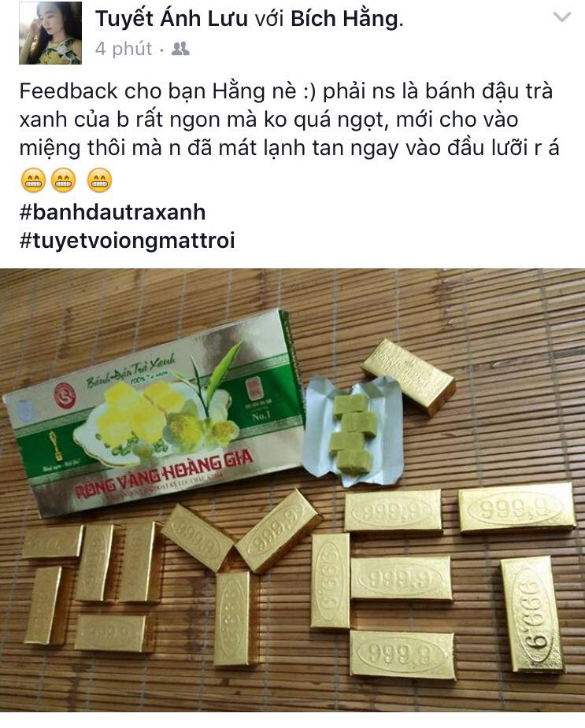Click the middle grinning emoji
The image size is (585, 728).
point(63,180)
